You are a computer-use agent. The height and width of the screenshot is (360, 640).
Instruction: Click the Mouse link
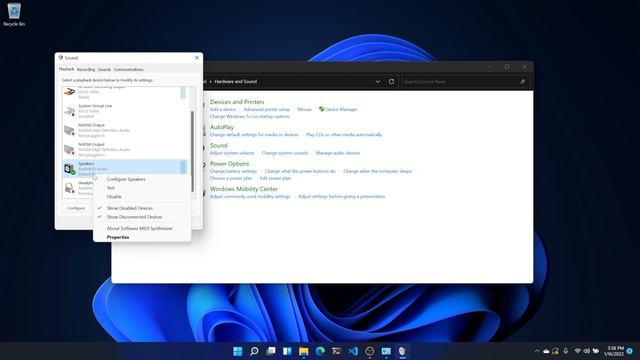[304, 109]
